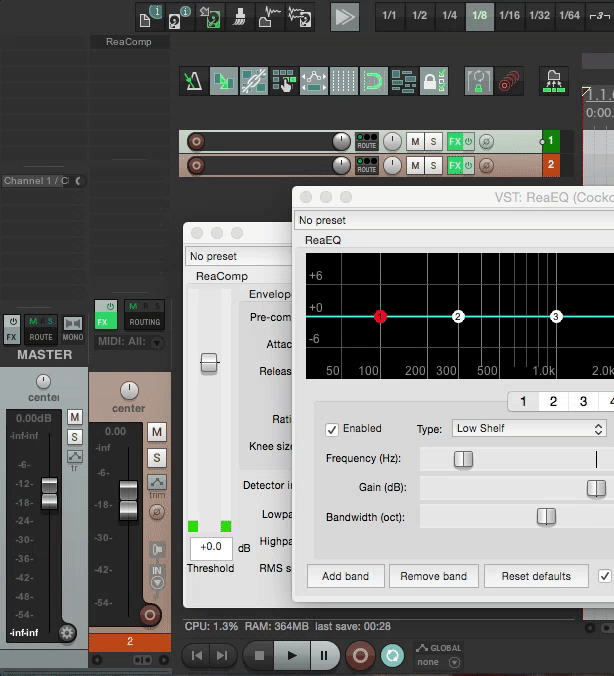Screen dimensions: 614x676
Task: Click the new project file icon
Action: [x=149, y=16]
